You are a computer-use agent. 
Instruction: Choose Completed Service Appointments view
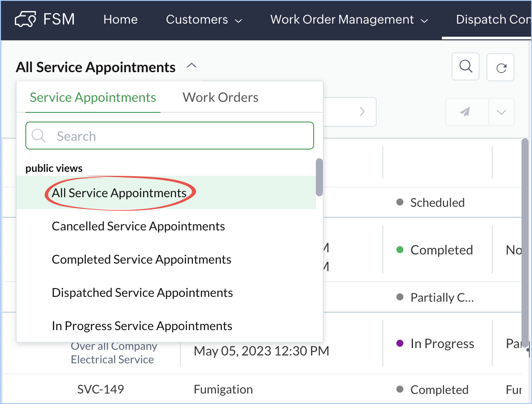pos(141,260)
